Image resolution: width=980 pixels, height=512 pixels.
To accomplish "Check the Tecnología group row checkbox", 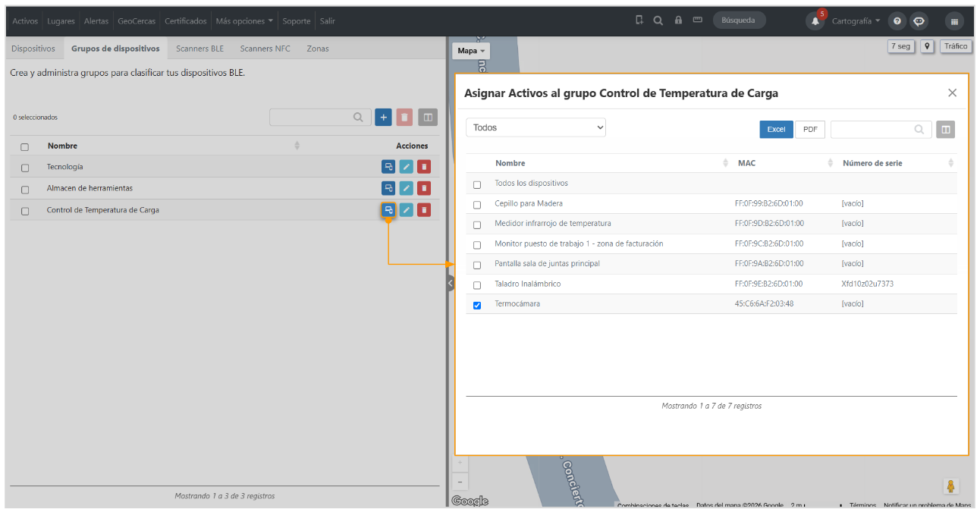I will coord(25,168).
